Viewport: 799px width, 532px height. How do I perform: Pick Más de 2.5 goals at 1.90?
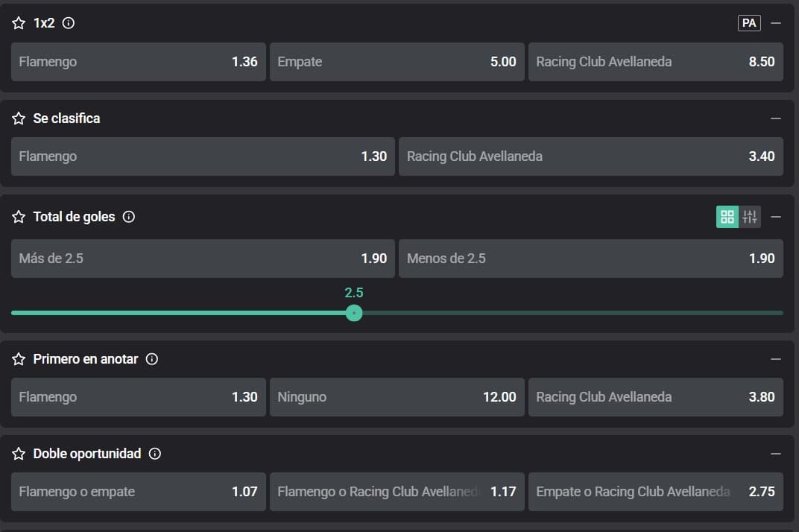(203, 259)
